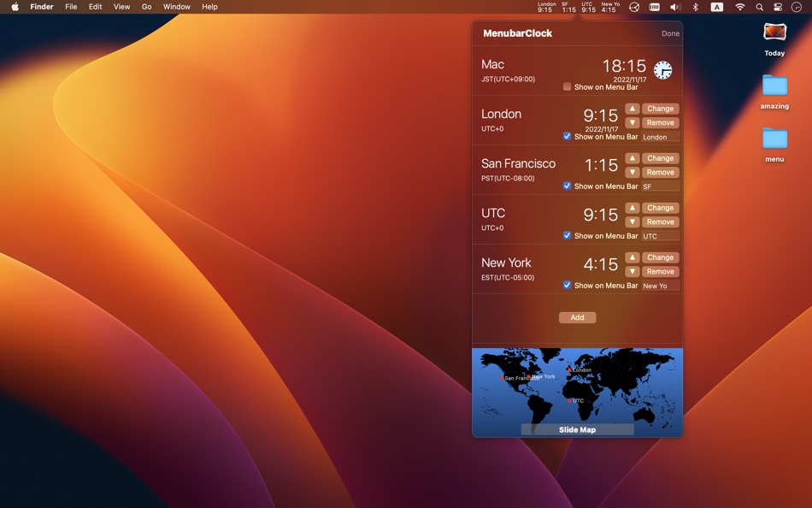
Task: Open the Go menu
Action: [146, 7]
